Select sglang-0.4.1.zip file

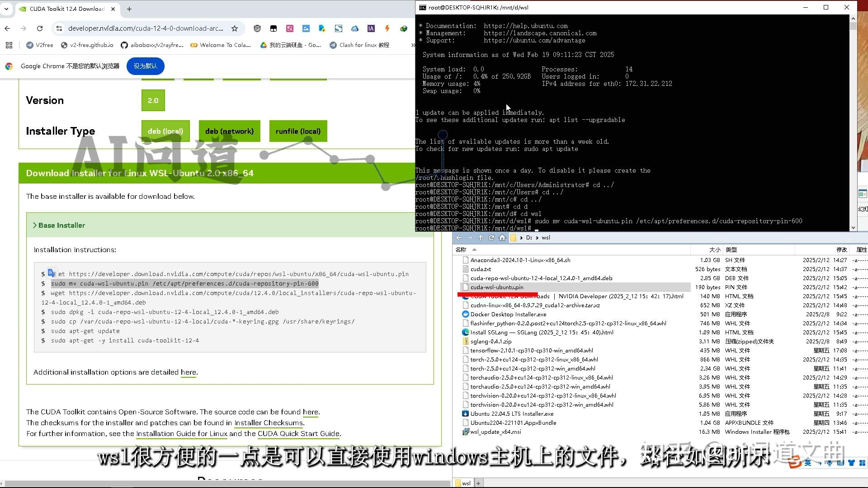491,342
